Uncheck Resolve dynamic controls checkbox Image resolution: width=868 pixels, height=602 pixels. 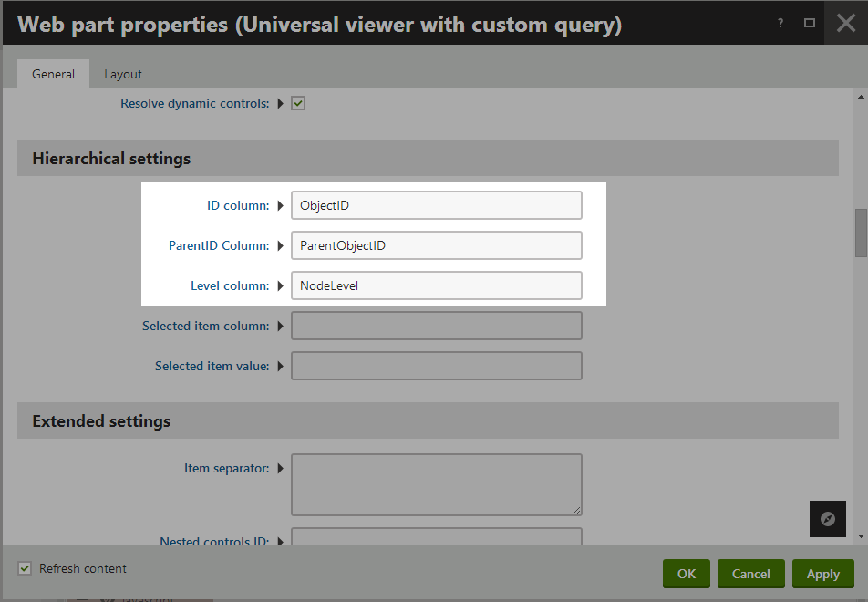click(x=298, y=104)
